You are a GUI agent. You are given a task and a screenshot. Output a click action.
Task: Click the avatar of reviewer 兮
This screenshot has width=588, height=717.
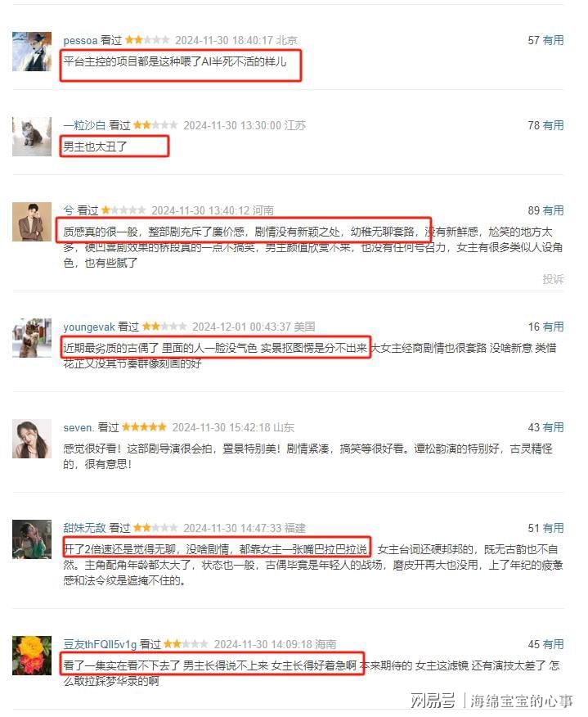click(x=32, y=222)
